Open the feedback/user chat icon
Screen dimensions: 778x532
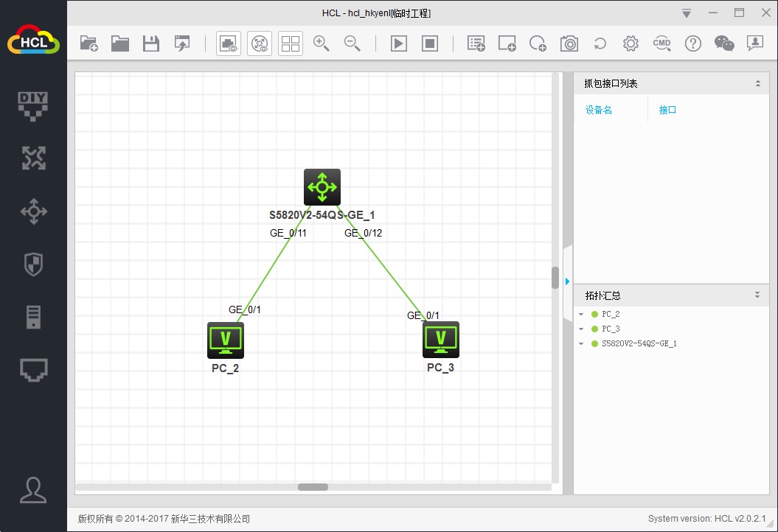coord(755,43)
